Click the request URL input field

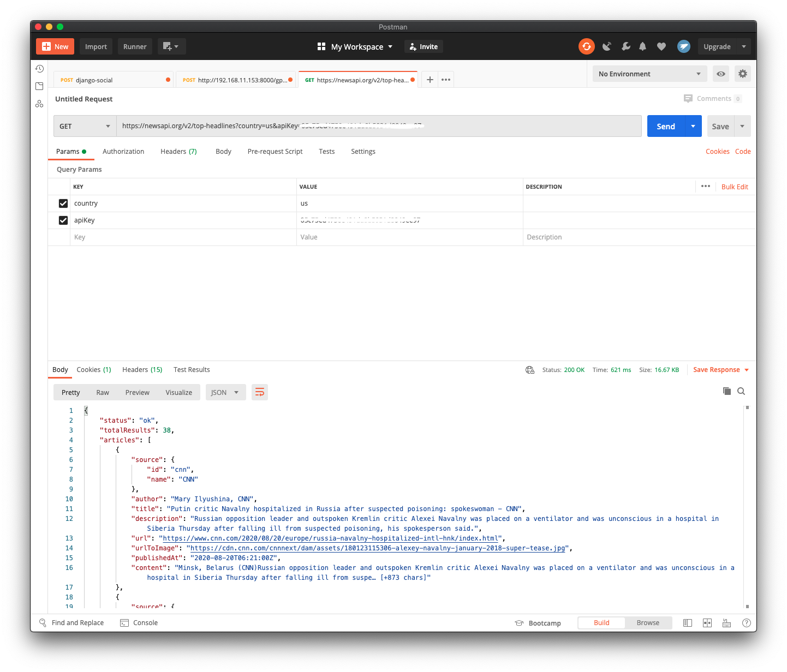[379, 126]
